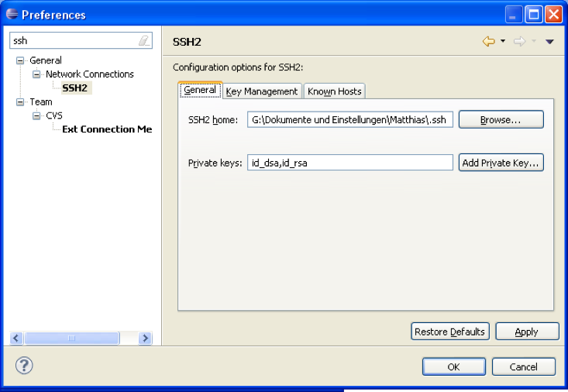Click the Private keys text field
The height and width of the screenshot is (392, 568).
tap(349, 163)
